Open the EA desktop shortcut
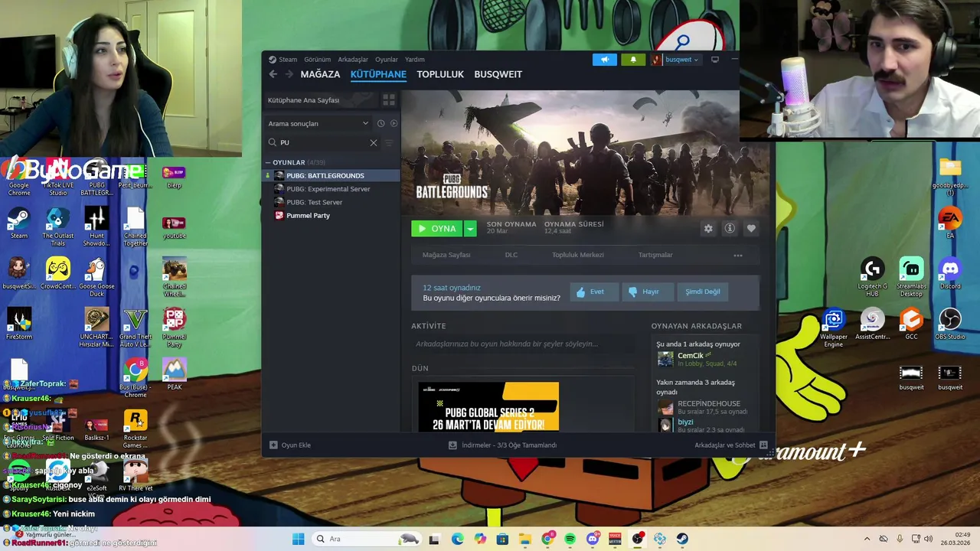The width and height of the screenshot is (980, 551). coord(950,223)
